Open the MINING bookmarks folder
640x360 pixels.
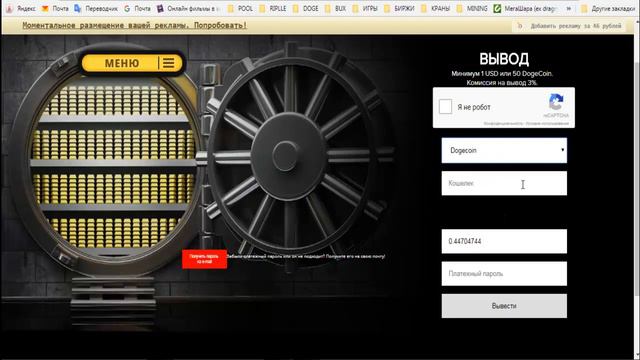472,8
